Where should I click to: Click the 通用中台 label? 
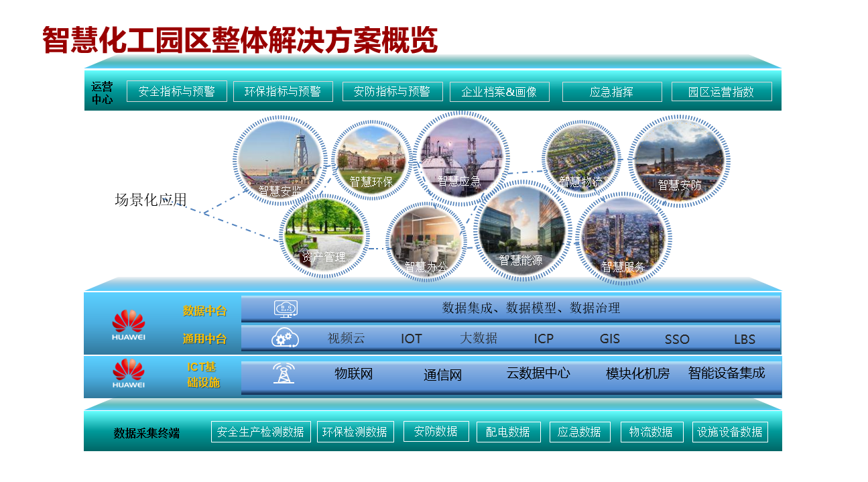click(x=204, y=339)
